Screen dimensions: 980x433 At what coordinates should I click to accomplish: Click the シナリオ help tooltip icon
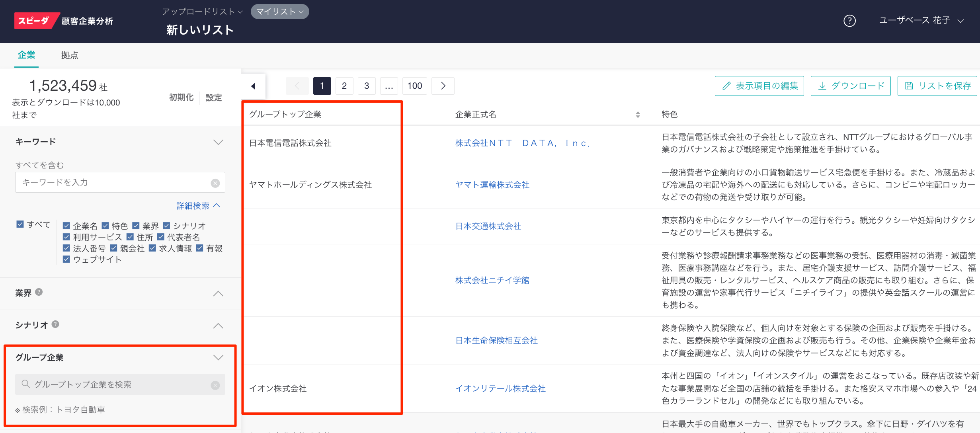coord(56,324)
